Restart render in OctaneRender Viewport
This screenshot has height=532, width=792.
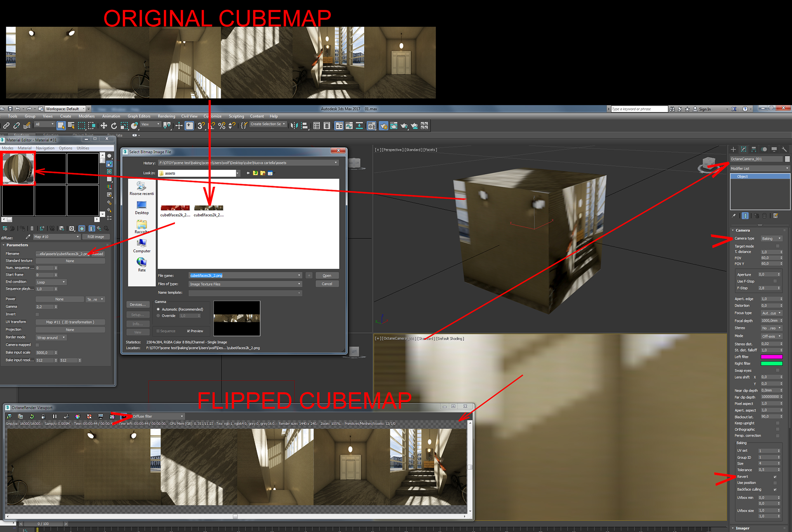click(x=32, y=417)
